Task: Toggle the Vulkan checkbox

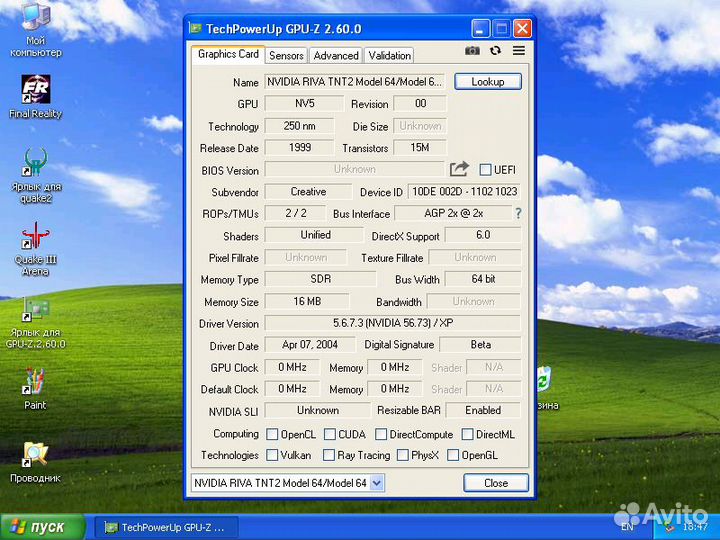Action: [x=272, y=455]
